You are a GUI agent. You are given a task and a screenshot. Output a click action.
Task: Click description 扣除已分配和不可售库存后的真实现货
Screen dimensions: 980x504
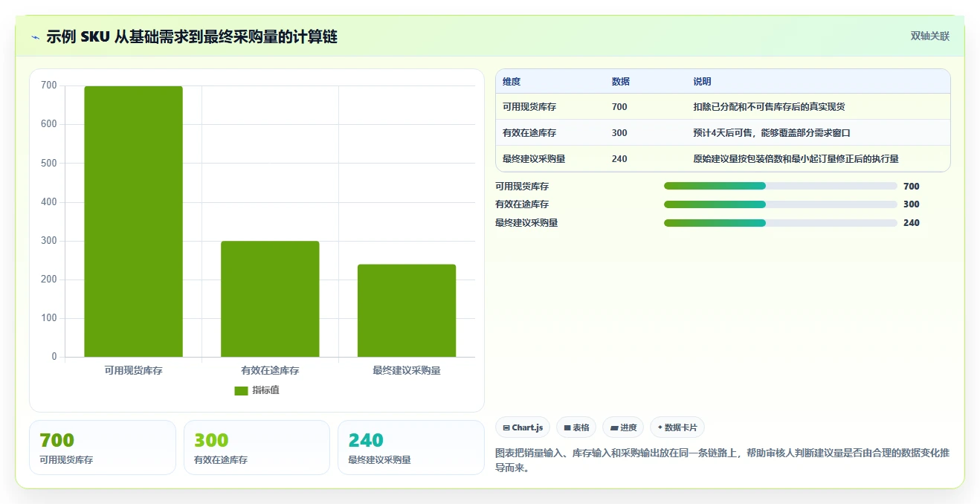point(769,107)
